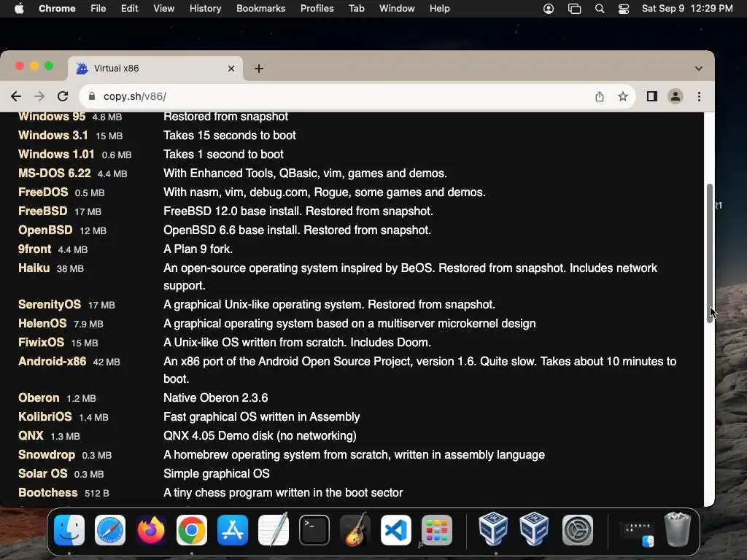
Task: Start KolibriOS image
Action: (44, 416)
